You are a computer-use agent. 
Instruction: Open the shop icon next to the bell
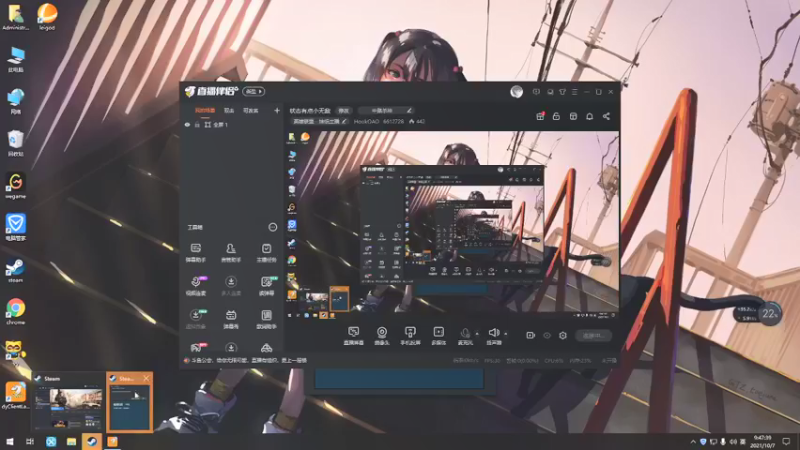[573, 116]
